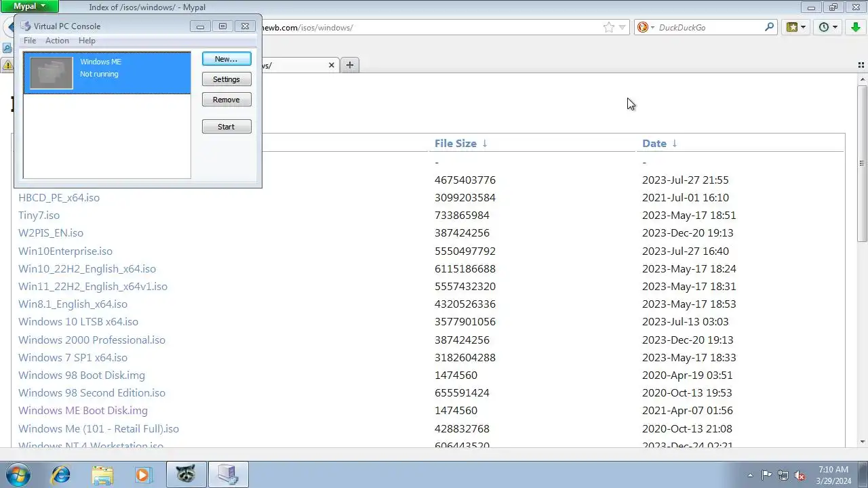This screenshot has height=488, width=868.
Task: Open Windows Me (101 - Retail Full).iso
Action: (98, 428)
